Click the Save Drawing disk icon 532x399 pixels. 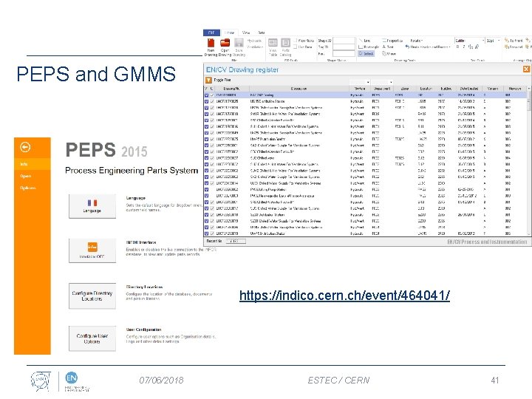(239, 43)
